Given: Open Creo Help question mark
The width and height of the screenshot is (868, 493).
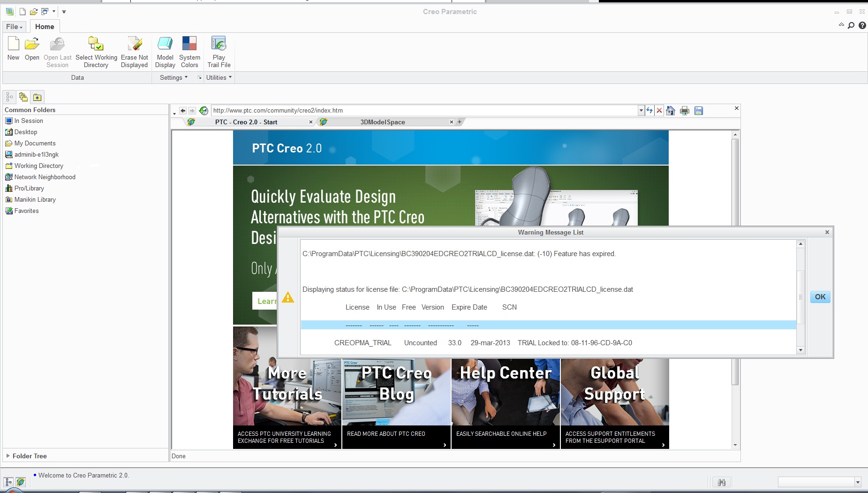Looking at the screenshot, I should pos(862,25).
